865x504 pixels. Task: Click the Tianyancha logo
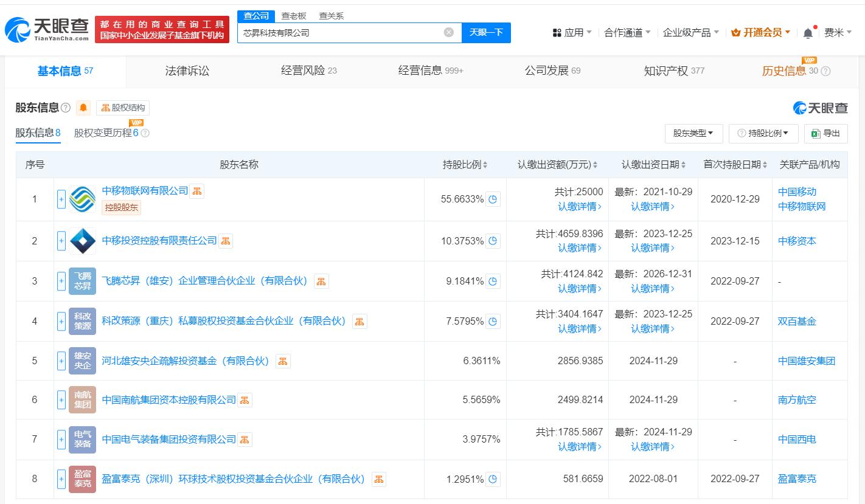(x=47, y=29)
